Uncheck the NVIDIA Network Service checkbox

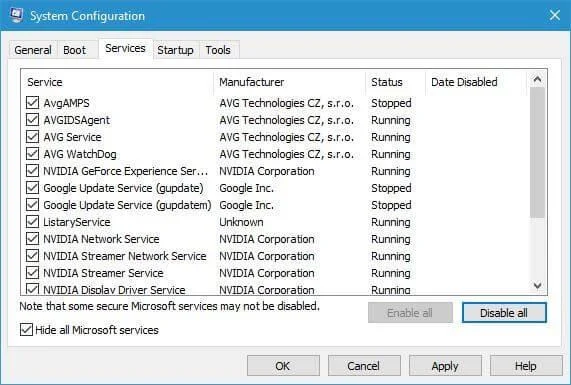pos(32,239)
